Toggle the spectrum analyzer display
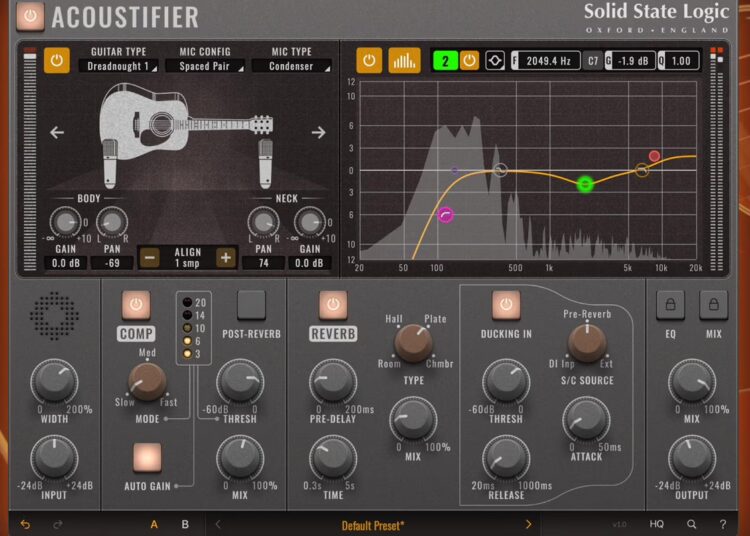Image resolution: width=750 pixels, height=536 pixels. (x=404, y=60)
